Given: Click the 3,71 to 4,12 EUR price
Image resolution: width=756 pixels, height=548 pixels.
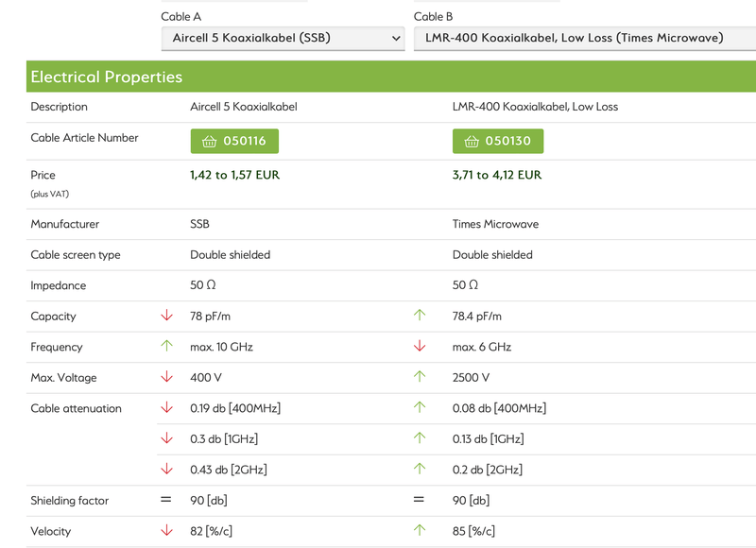Looking at the screenshot, I should (x=497, y=175).
